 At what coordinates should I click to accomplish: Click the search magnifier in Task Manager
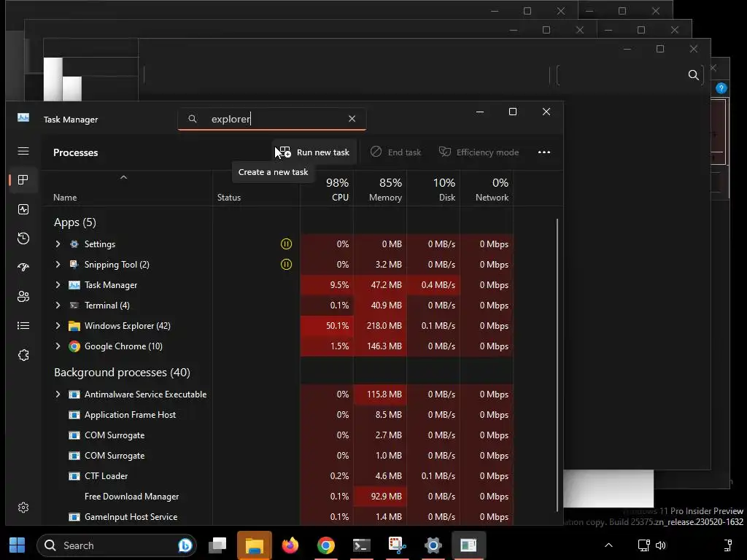tap(193, 119)
